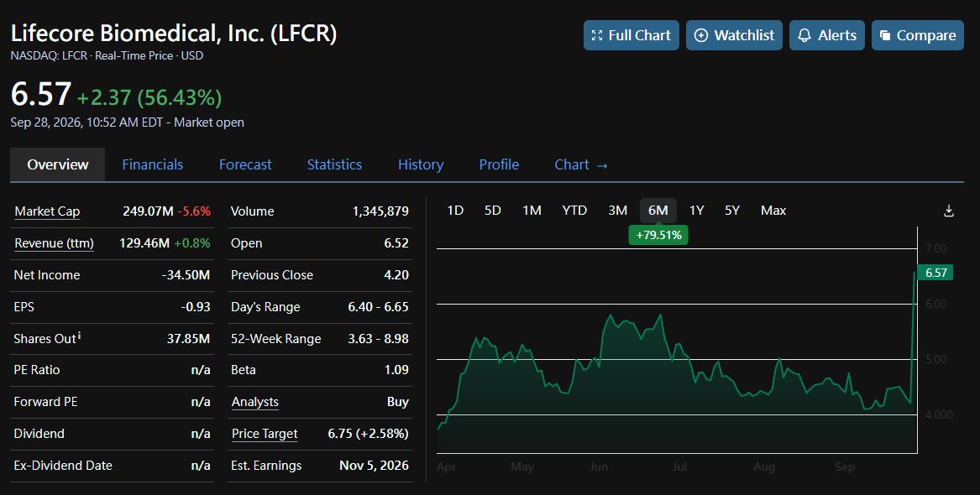Open the Price Target link
980x495 pixels.
point(265,434)
